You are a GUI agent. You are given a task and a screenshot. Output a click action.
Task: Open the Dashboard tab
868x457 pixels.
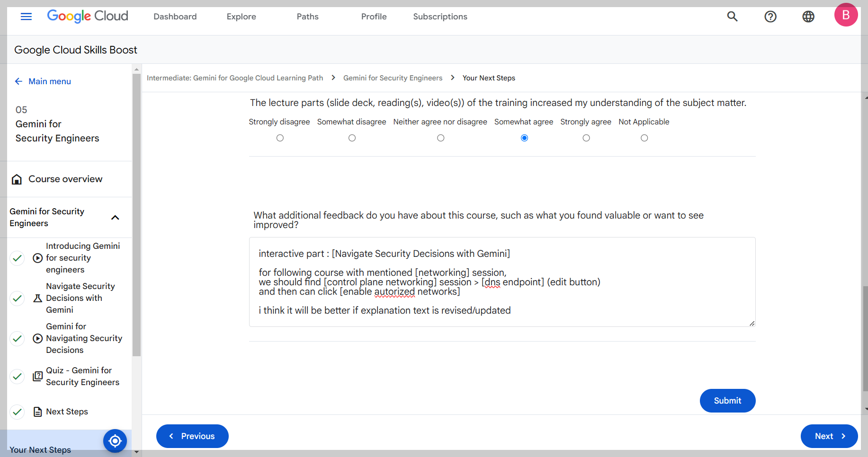point(175,17)
